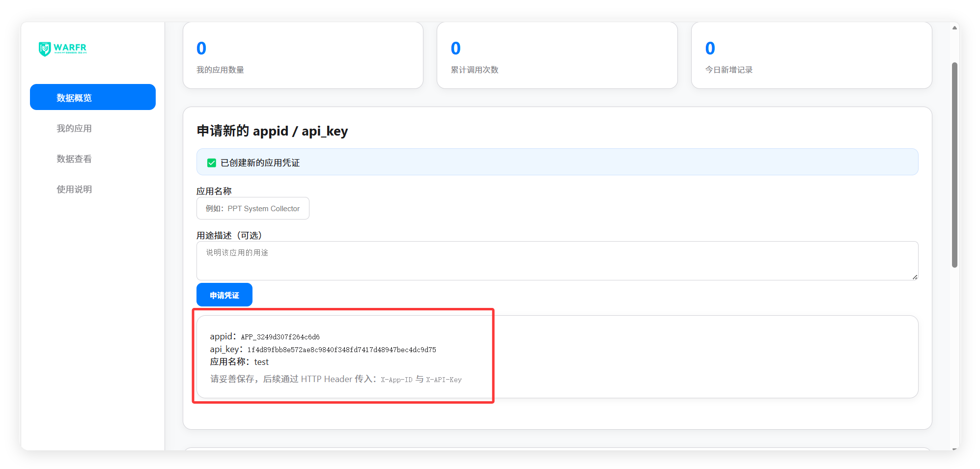
Task: Click the green checkmark success icon
Action: tap(212, 163)
